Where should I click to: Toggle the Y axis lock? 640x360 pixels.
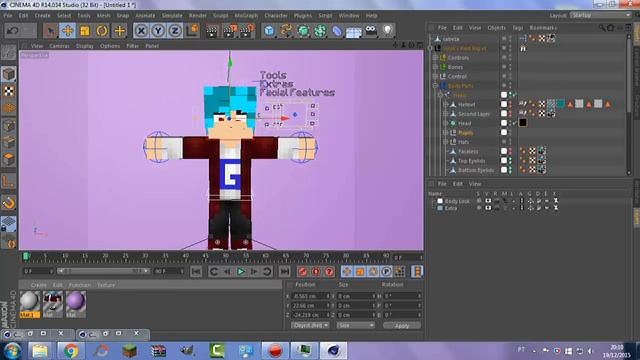(x=158, y=31)
